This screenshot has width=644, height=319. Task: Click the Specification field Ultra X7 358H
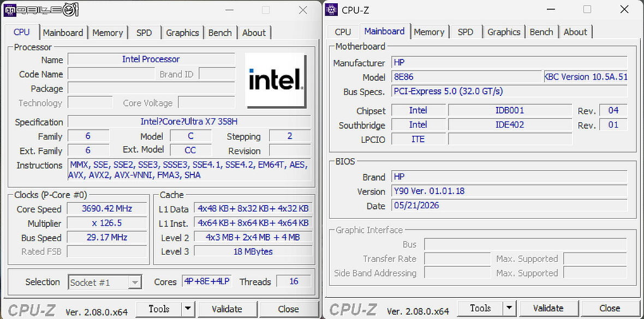(x=189, y=122)
